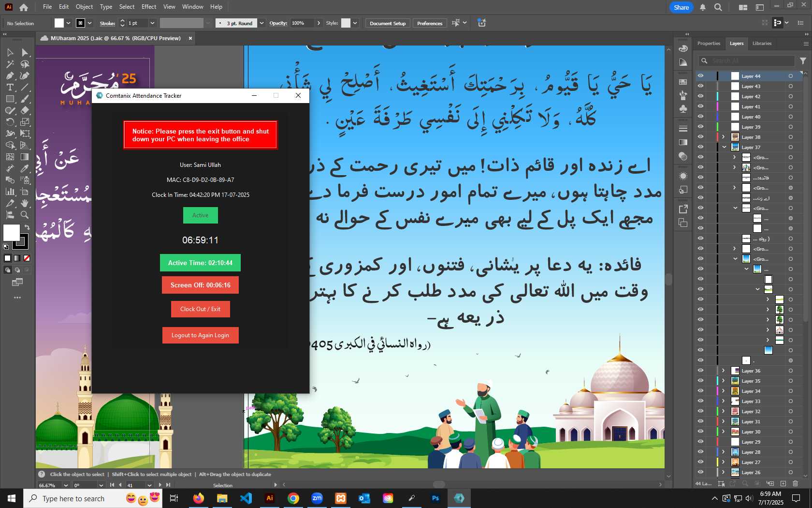The height and width of the screenshot is (508, 812).
Task: Select the Magic Wand tool
Action: click(x=10, y=64)
